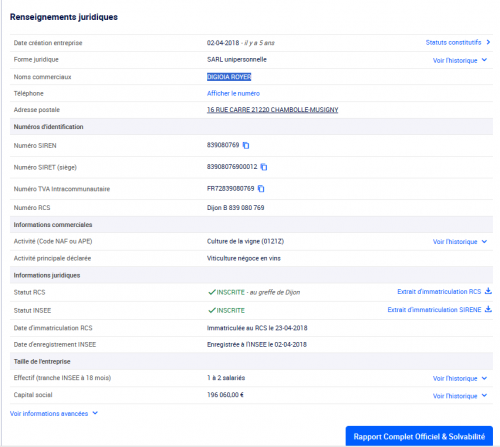Reveal phone with Afficher le numéro
This screenshot has height=447, width=500.
[x=233, y=93]
